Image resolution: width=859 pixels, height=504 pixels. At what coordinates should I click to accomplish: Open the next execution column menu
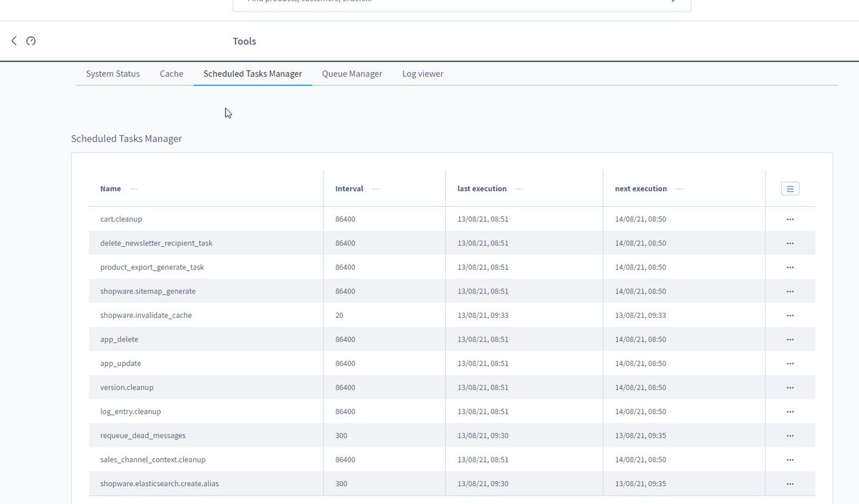coord(680,188)
